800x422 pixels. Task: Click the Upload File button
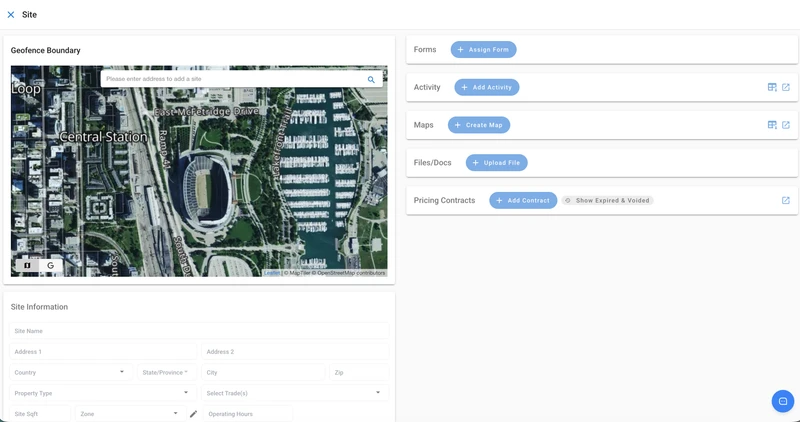pos(496,163)
